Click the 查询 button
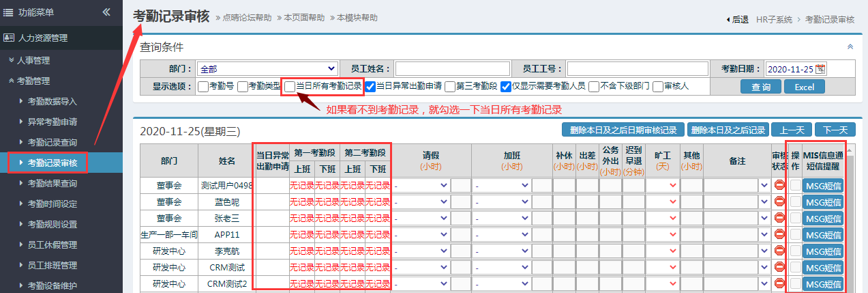This screenshot has height=293, width=868. coord(761,87)
